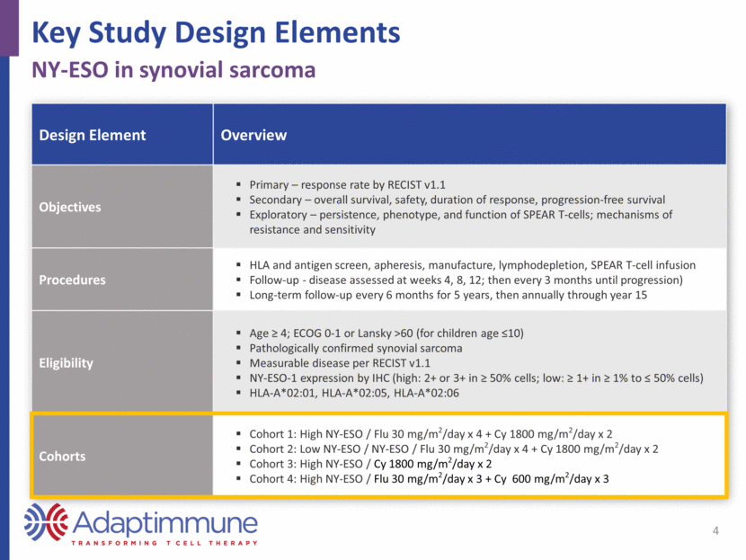Select the "Objectives" row label
746x560 pixels.
(x=70, y=207)
